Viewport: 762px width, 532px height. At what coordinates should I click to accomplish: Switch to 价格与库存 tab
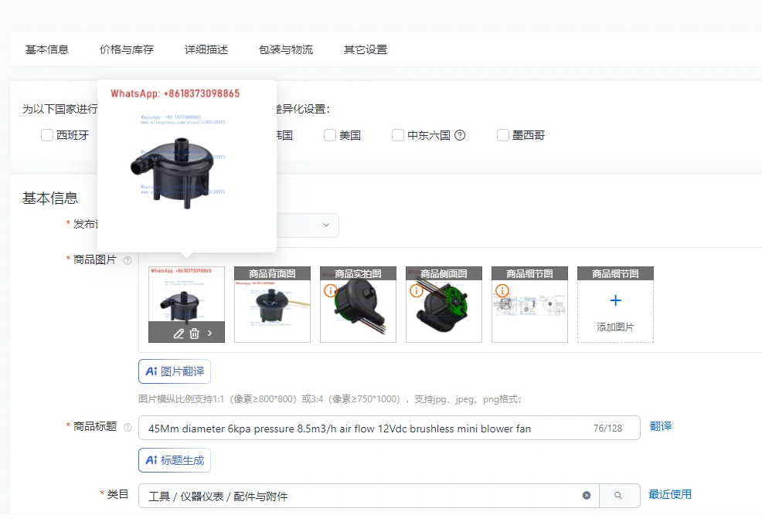point(127,49)
